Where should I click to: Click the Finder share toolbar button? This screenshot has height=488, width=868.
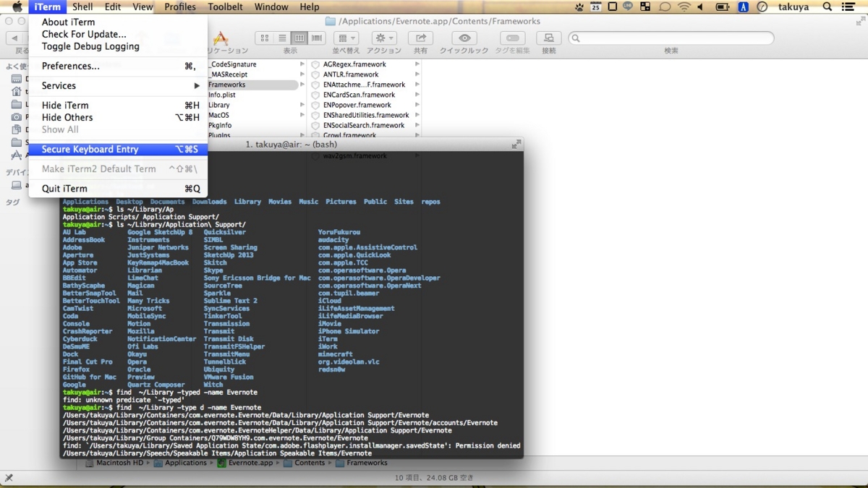pyautogui.click(x=420, y=38)
